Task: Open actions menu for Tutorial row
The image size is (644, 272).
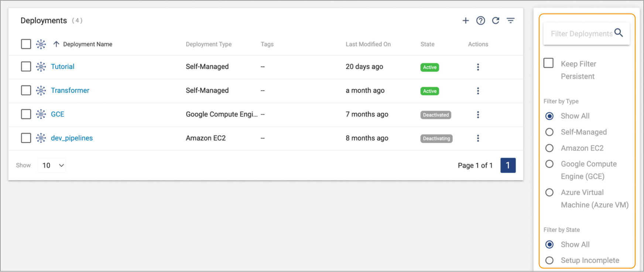Action: [478, 67]
